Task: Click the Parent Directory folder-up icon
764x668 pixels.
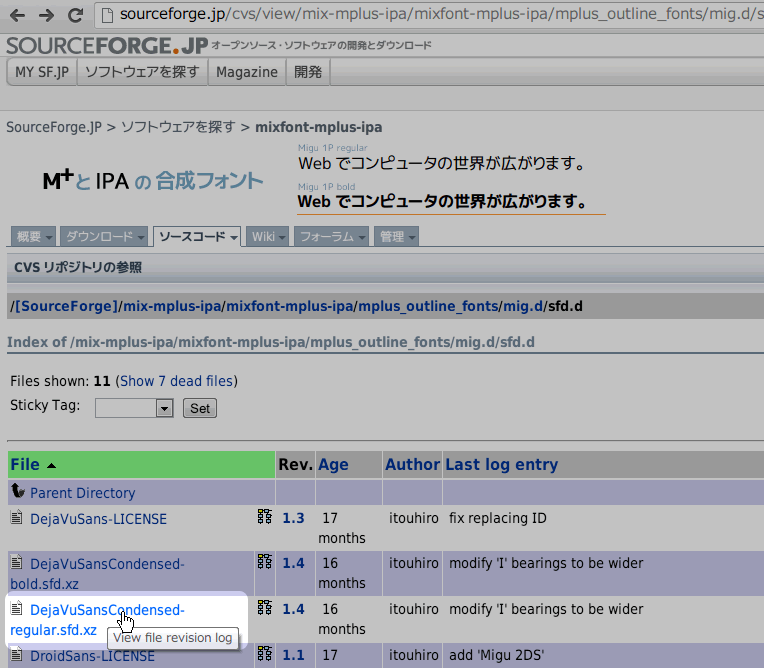Action: [18, 491]
